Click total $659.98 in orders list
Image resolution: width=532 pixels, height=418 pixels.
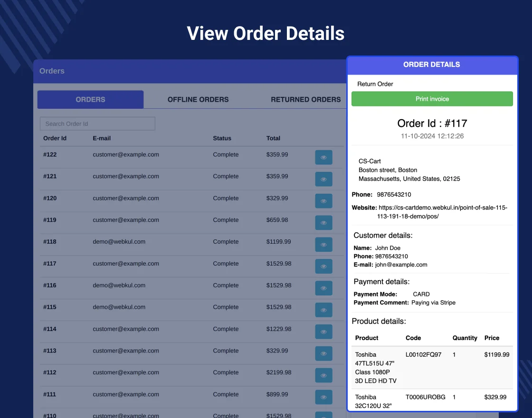(277, 220)
